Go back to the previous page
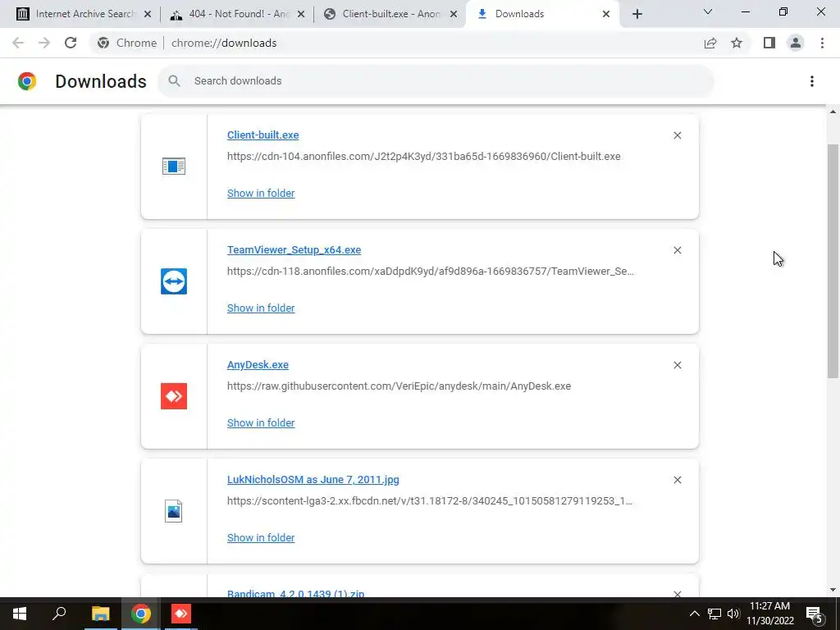The height and width of the screenshot is (630, 840). click(x=18, y=43)
